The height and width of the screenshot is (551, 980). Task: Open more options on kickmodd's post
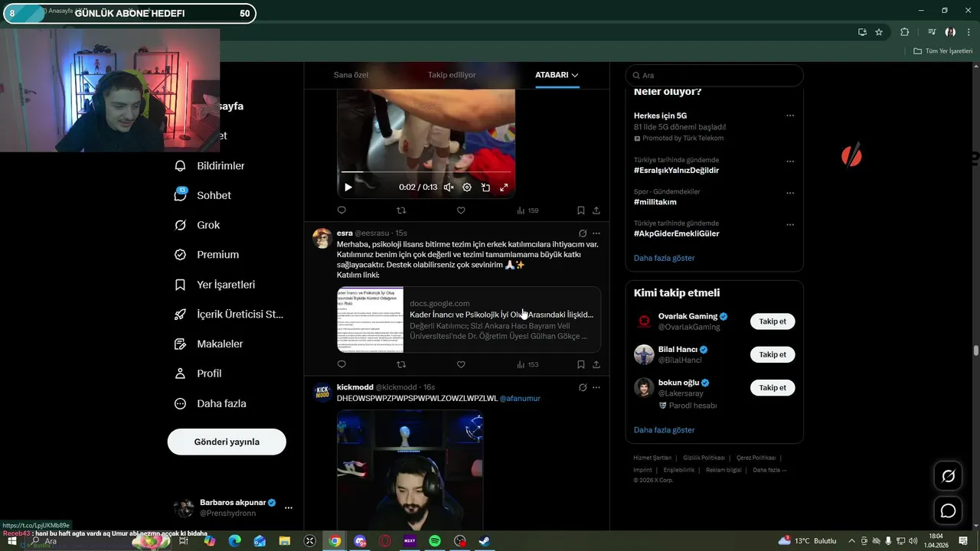(x=596, y=388)
